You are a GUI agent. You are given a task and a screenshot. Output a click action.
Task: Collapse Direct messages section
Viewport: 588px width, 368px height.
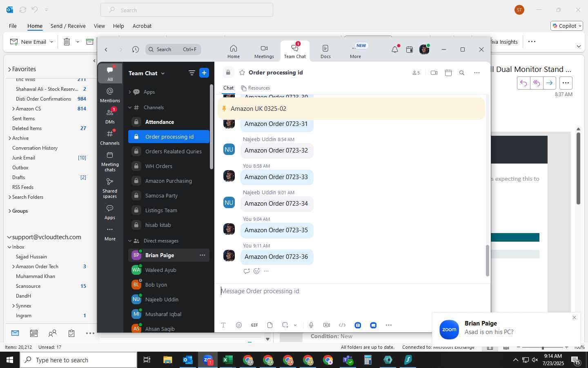click(130, 241)
